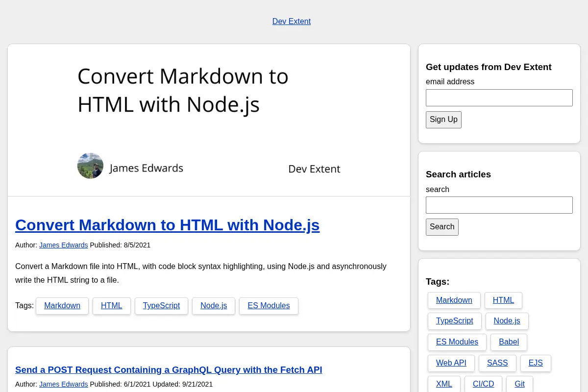This screenshot has width=588, height=392.
Task: Open the EJS tag in sidebar
Action: pyautogui.click(x=536, y=363)
